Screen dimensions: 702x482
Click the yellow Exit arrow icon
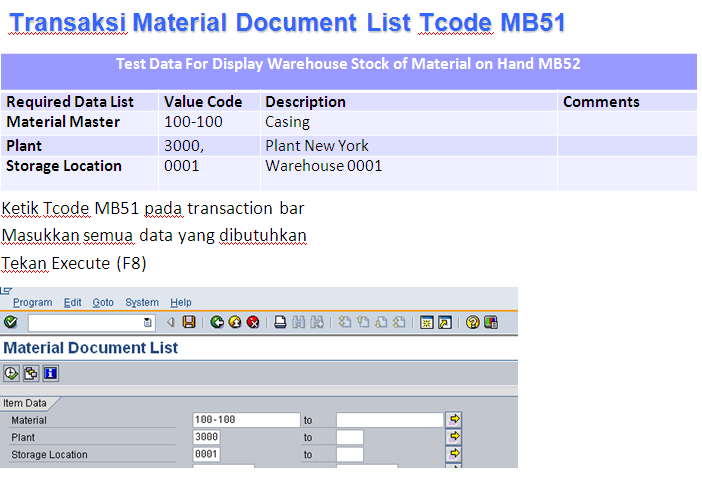(235, 322)
